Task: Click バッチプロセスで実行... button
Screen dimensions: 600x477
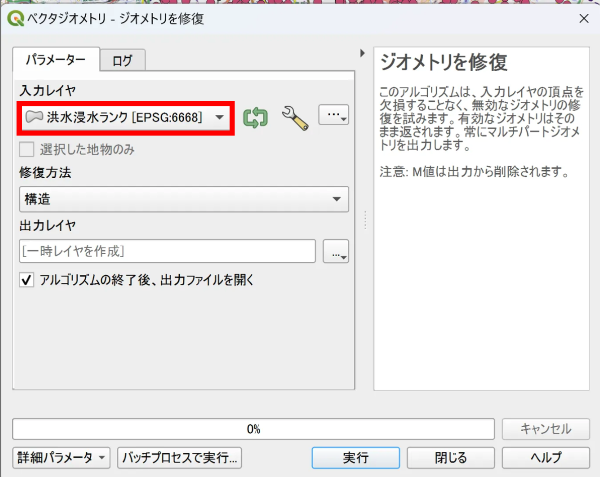Action: (x=179, y=457)
